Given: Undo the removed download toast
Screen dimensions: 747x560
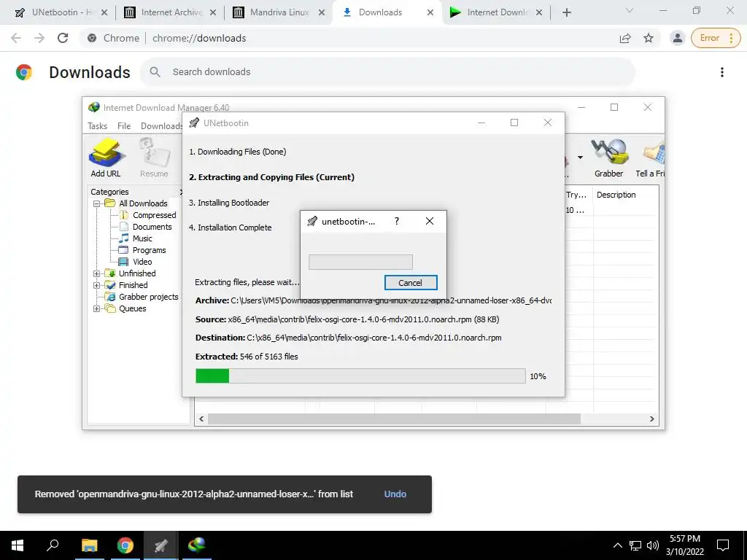Looking at the screenshot, I should coord(395,494).
